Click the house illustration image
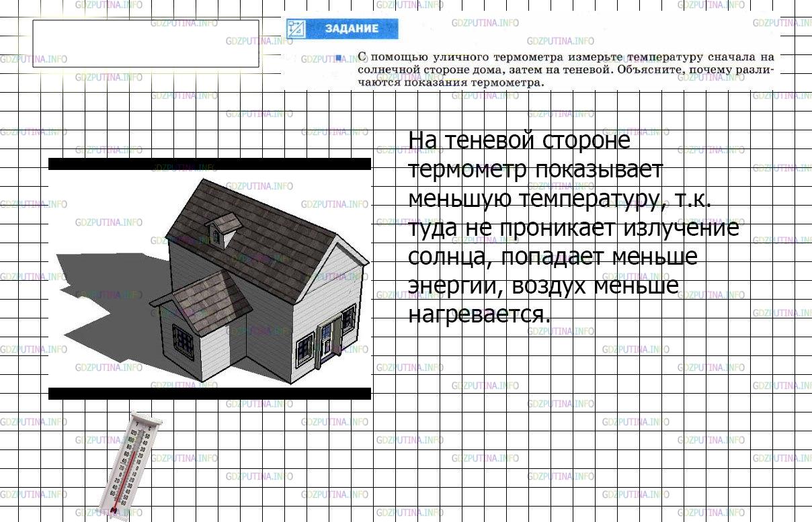This screenshot has width=812, height=522. 210,279
